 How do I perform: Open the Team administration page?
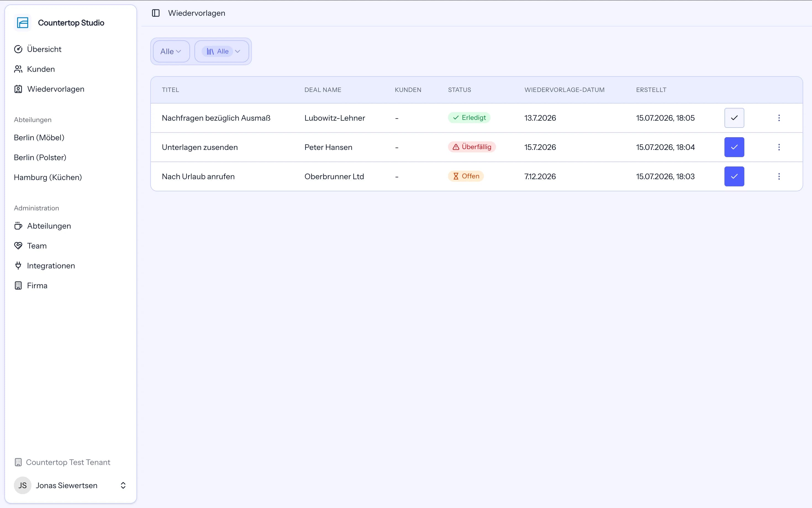tap(37, 246)
